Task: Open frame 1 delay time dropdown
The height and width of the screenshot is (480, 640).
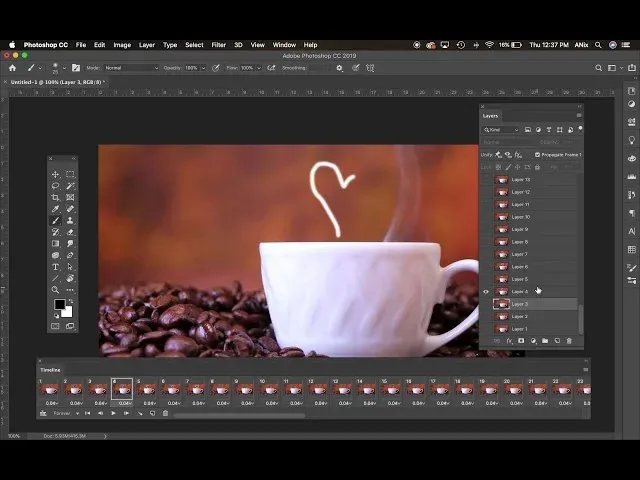Action: tap(52, 403)
